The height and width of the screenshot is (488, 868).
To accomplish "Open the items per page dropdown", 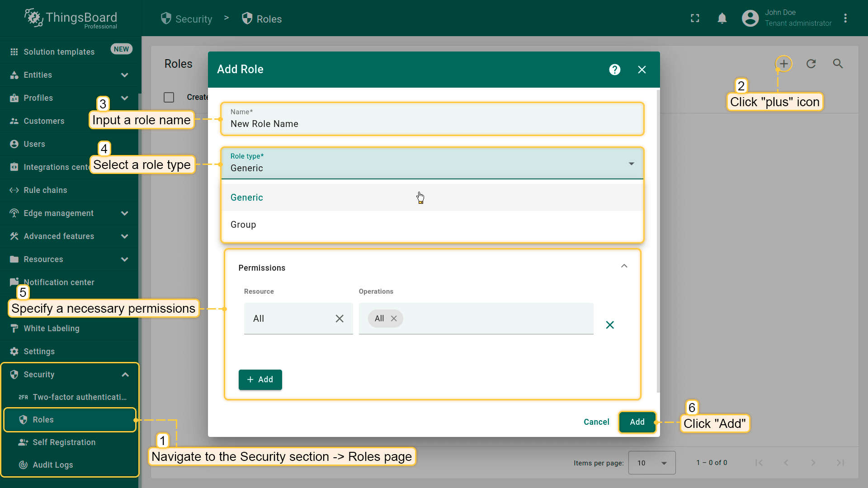I will point(651,463).
